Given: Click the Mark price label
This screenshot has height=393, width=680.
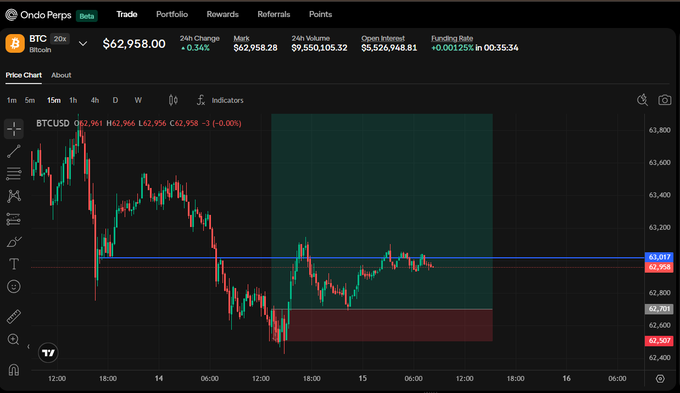Looking at the screenshot, I should tap(242, 38).
